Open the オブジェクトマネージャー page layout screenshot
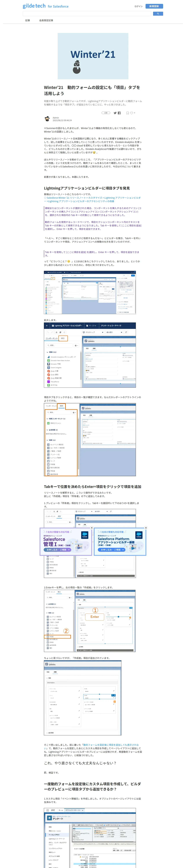Image resolution: width=186 pixels, height=868 pixels. coord(90,838)
